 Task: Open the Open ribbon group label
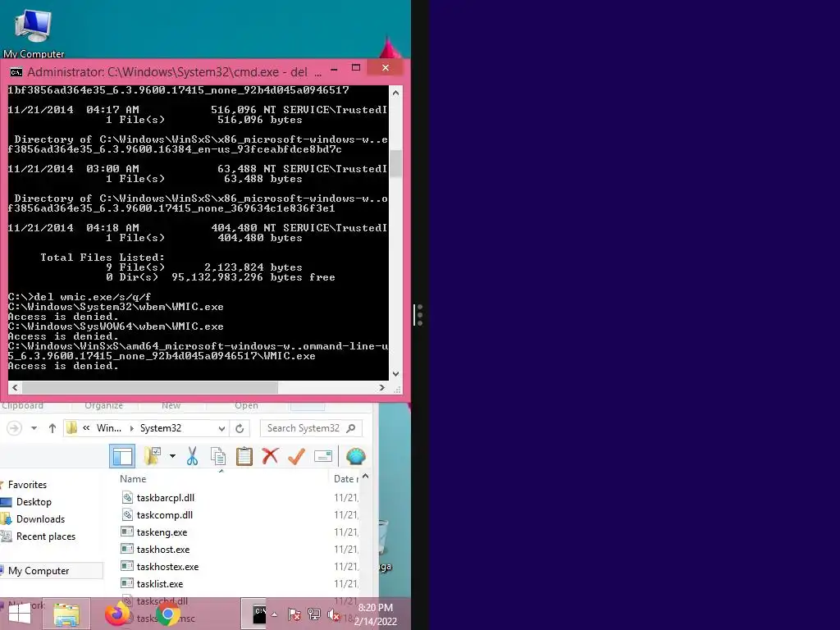[246, 405]
